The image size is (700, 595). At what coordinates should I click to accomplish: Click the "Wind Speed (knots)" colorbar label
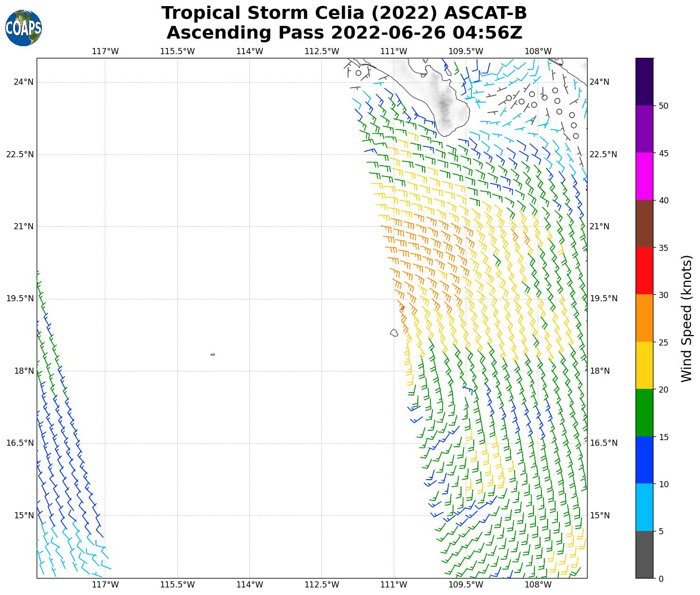pyautogui.click(x=687, y=318)
